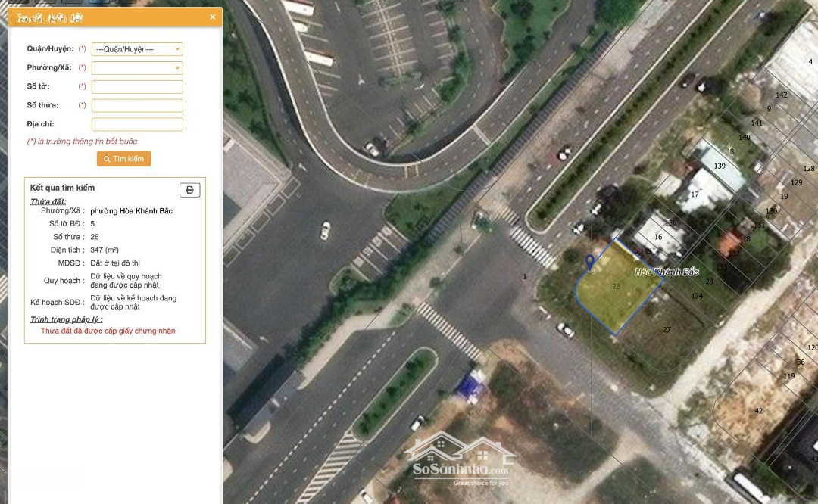This screenshot has height=504, width=818.
Task: Click parcel number 28 on map
Action: (709, 282)
